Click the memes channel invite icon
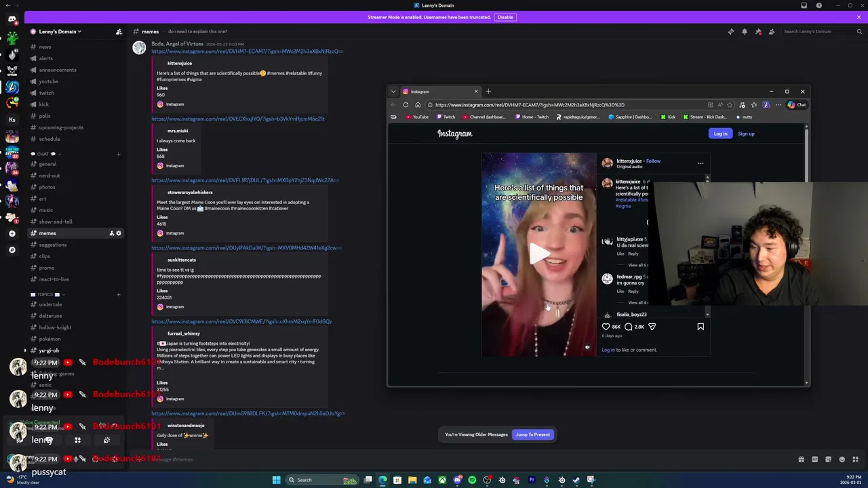Screen dimensions: 868x488 point(111,233)
